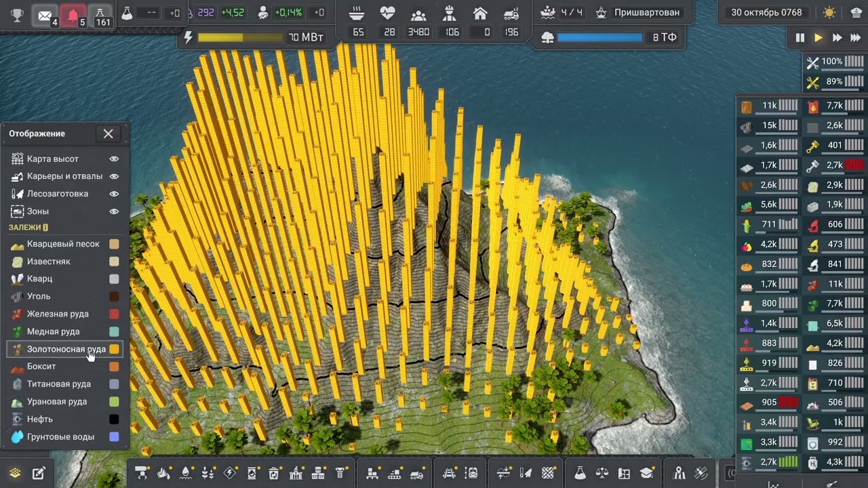Toggle visibility of Лесозаготовка

114,194
